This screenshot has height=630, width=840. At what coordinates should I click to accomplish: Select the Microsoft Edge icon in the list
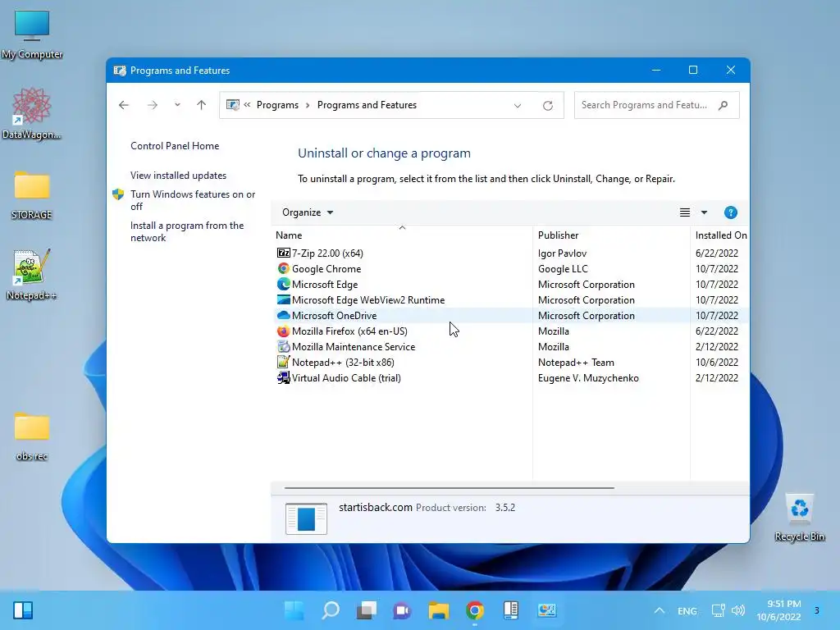coord(283,284)
